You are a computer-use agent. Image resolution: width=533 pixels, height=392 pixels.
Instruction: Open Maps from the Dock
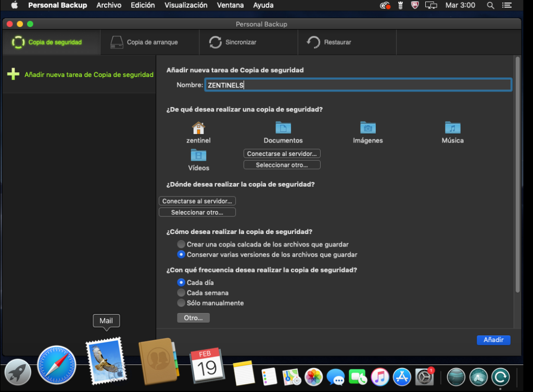(291, 377)
